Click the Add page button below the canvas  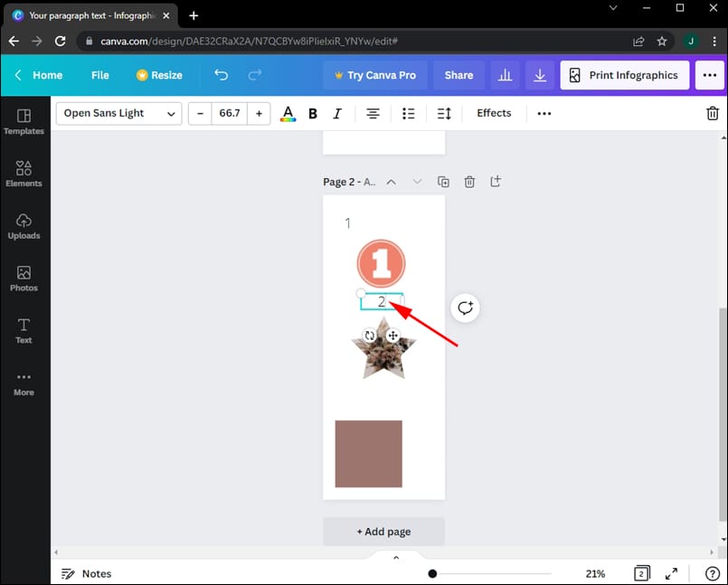tap(383, 532)
